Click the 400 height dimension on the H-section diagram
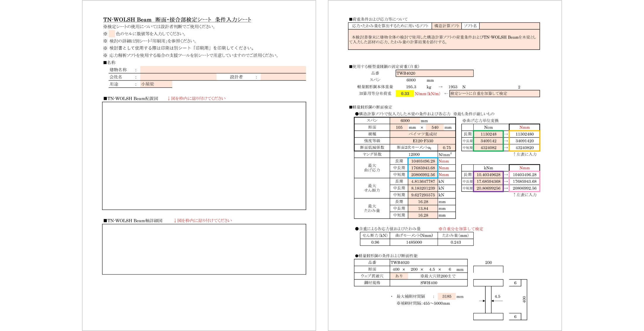 [x=524, y=300]
